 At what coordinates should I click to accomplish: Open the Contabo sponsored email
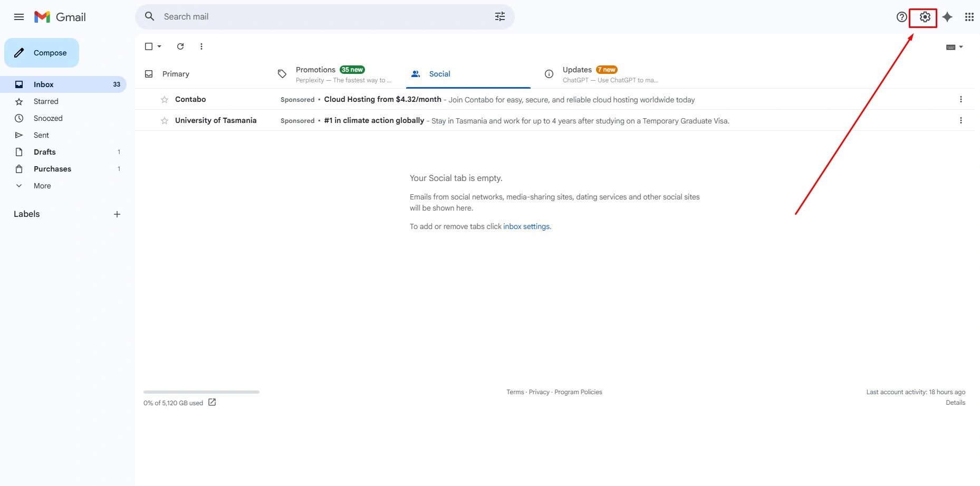[555, 99]
